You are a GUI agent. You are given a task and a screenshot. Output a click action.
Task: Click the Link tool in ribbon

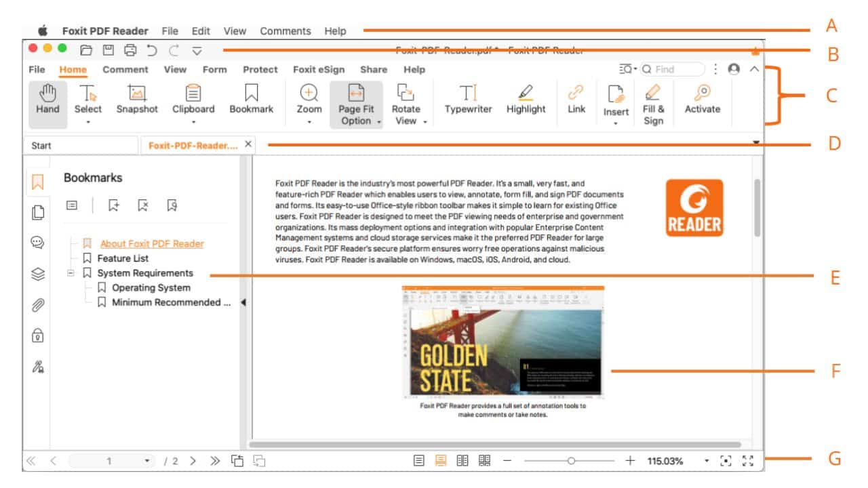coord(576,100)
